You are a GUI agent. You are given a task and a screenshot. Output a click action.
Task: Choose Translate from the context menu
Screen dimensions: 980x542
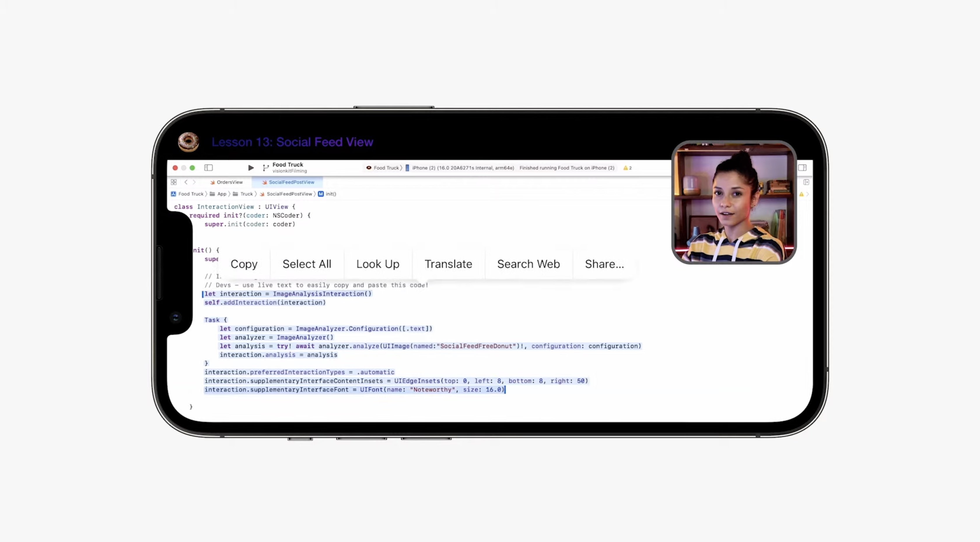pos(448,264)
